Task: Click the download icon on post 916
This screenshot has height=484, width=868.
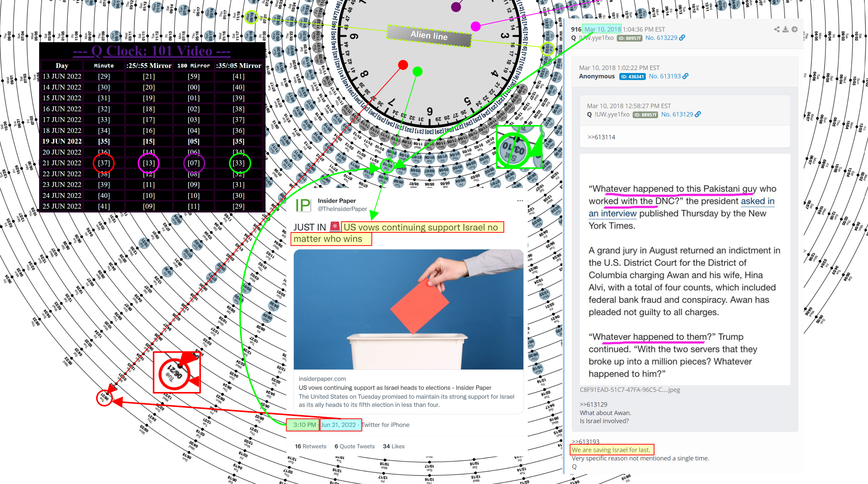Action: [x=786, y=29]
